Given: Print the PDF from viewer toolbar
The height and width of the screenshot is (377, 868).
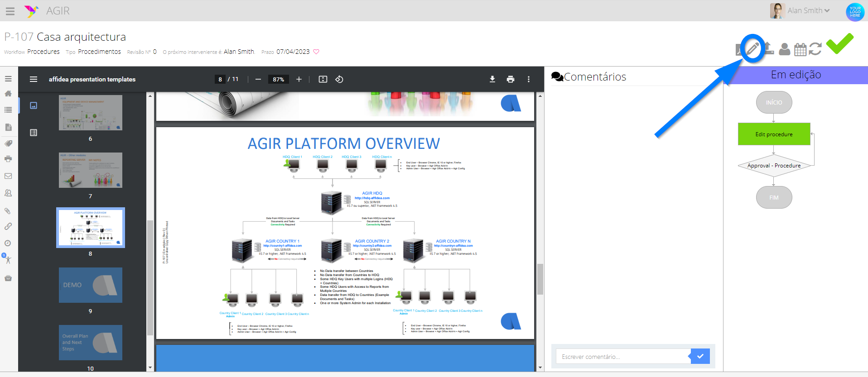Looking at the screenshot, I should click(x=511, y=79).
